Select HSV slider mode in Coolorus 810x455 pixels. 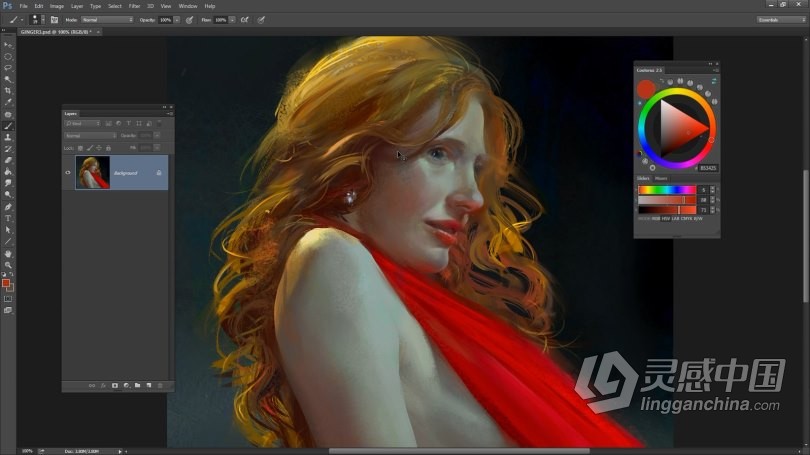(666, 218)
